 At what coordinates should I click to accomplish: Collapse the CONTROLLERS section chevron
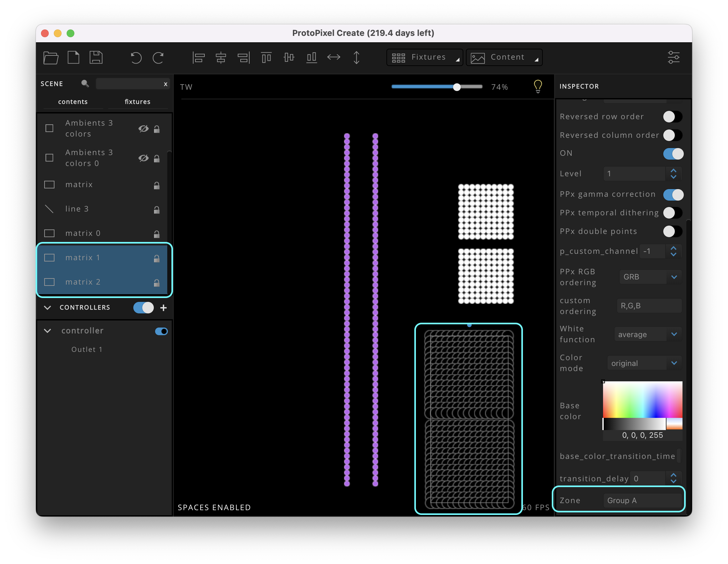pos(48,308)
